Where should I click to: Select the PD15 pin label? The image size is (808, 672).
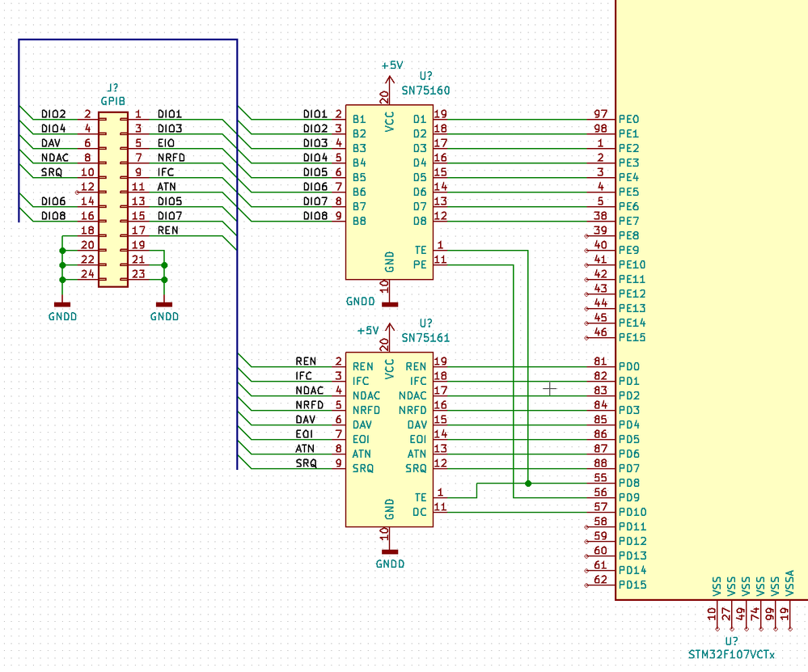click(632, 585)
